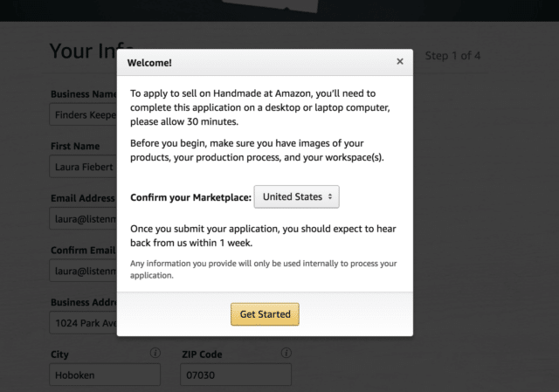
Task: Click the 'City' label
Action: (59, 354)
